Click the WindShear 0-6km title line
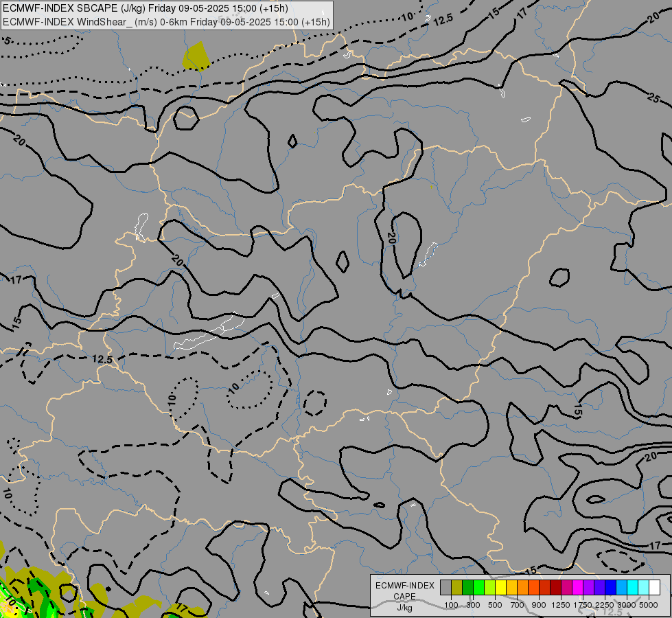Viewport: 672px width, 618px height. pos(166,22)
